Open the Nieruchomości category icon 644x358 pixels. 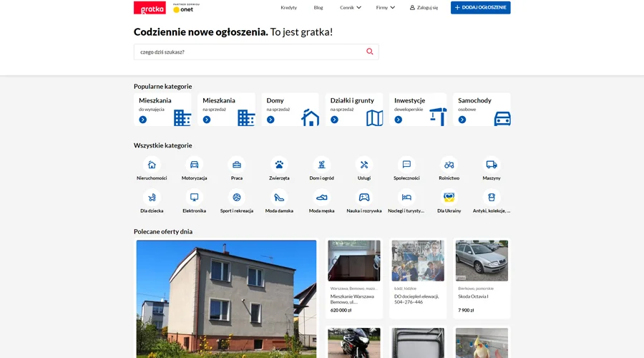coord(152,165)
